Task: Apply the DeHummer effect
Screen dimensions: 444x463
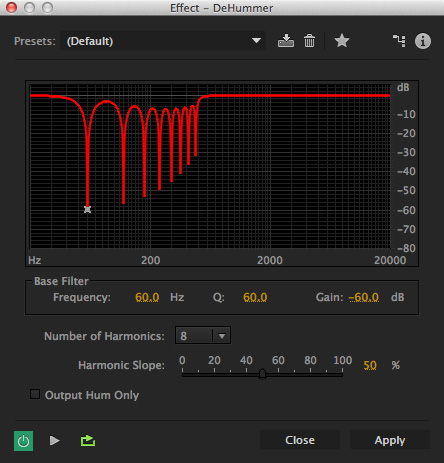Action: point(390,440)
